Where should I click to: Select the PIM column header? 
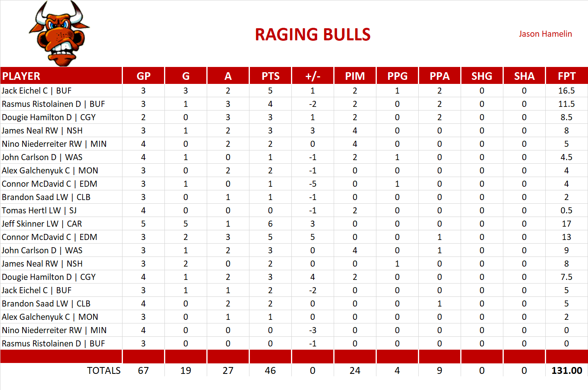coord(355,76)
